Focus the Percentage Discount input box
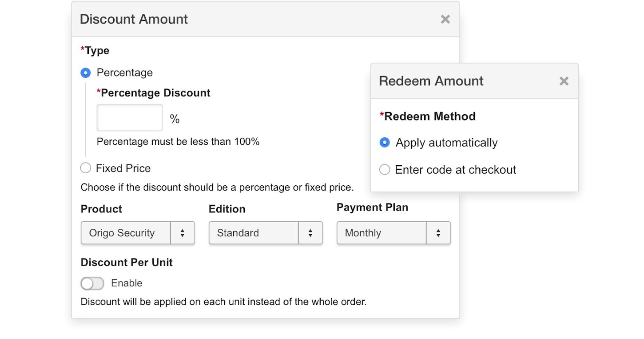 click(x=130, y=118)
